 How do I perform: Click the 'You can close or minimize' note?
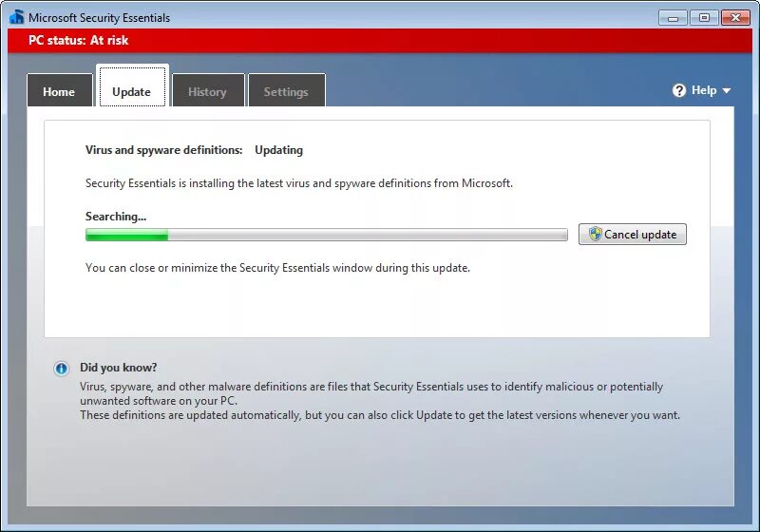click(x=277, y=268)
